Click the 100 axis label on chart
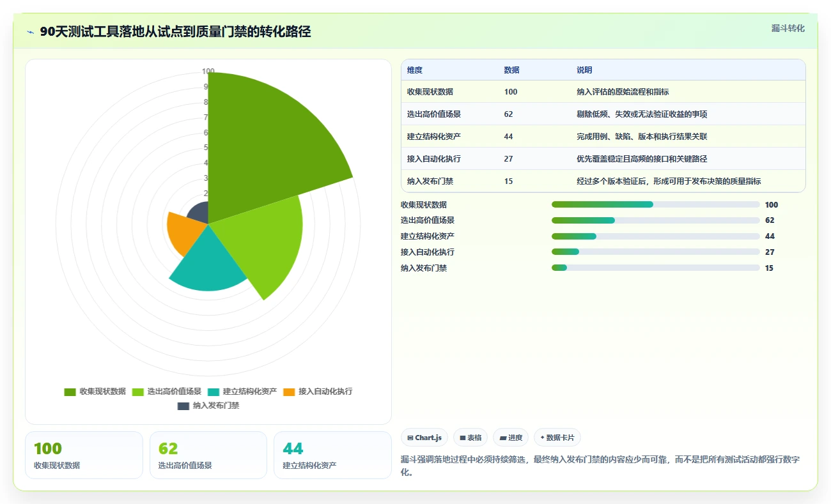831x504 pixels. click(208, 72)
